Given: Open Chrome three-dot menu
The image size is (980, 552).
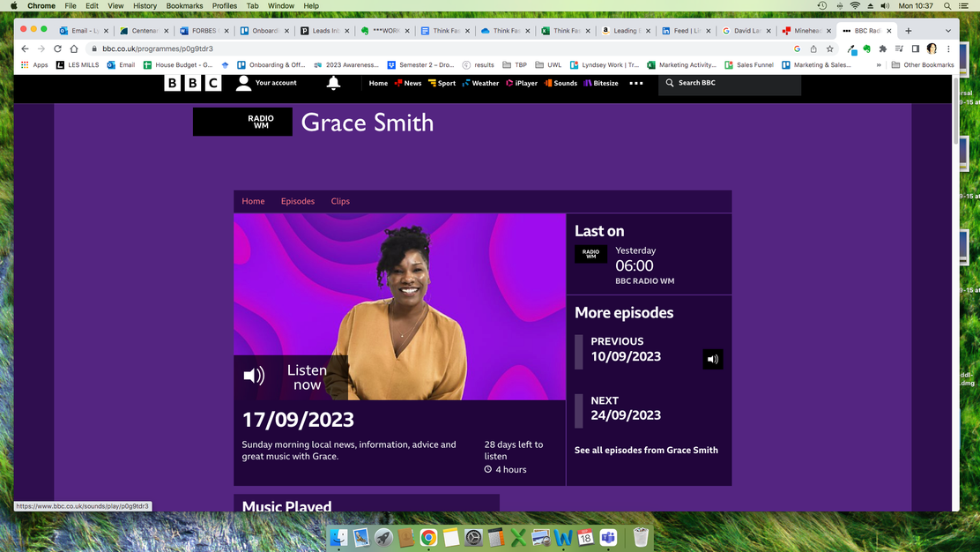Looking at the screenshot, I should pos(948,48).
